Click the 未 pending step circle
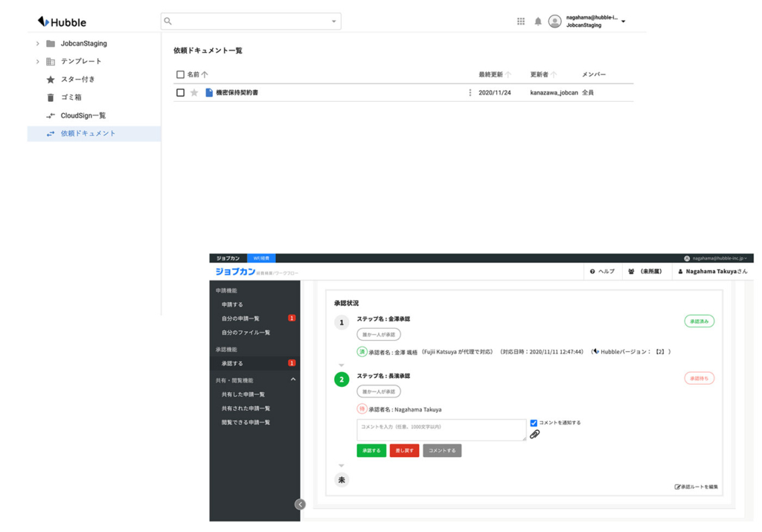 [x=342, y=480]
